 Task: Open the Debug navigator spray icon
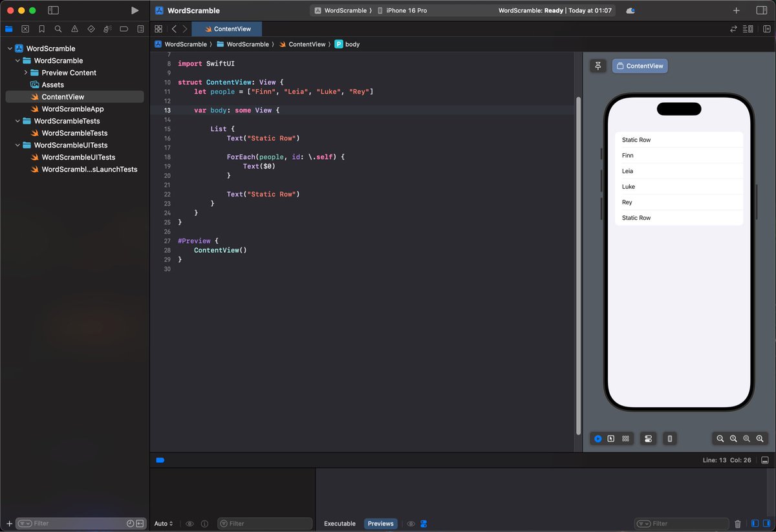pos(108,29)
